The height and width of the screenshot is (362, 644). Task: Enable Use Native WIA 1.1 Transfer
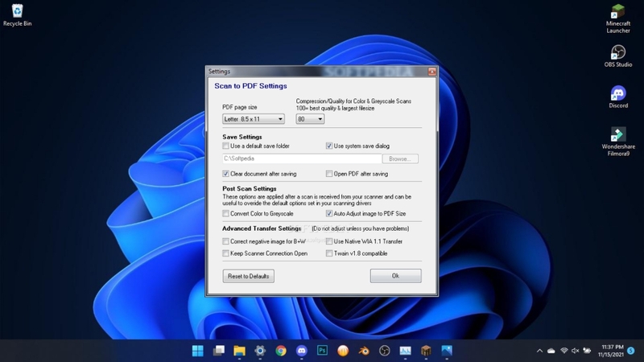pyautogui.click(x=329, y=241)
